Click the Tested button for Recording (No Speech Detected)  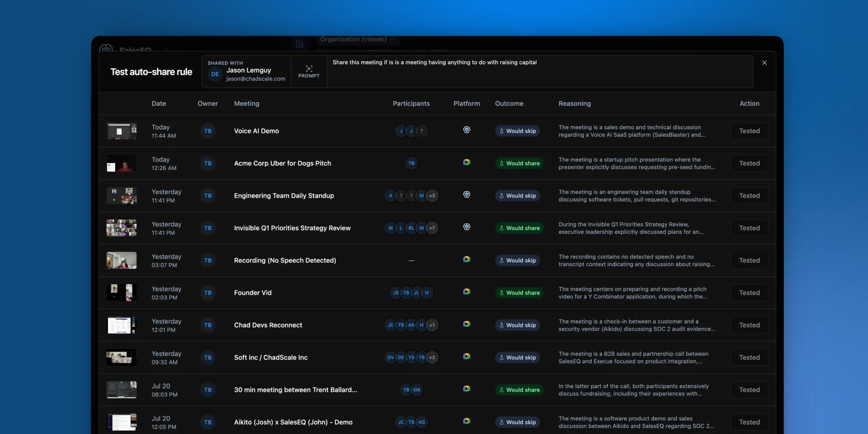click(750, 260)
